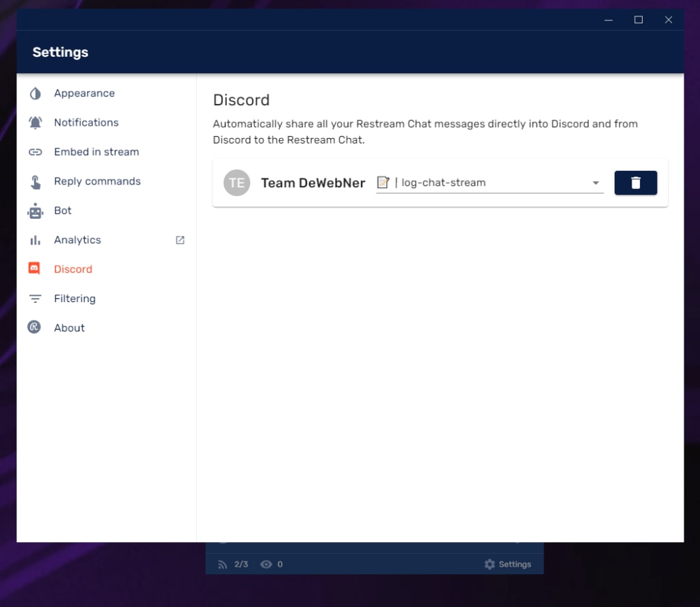Image resolution: width=700 pixels, height=607 pixels.
Task: Click the Settings label in background chat window
Action: [515, 564]
